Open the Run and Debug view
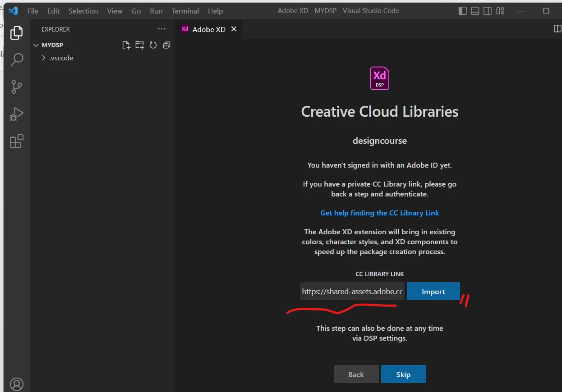The width and height of the screenshot is (562, 392). 17,114
